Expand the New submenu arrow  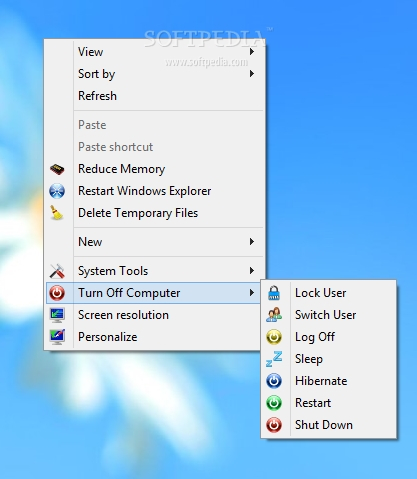click(x=252, y=242)
